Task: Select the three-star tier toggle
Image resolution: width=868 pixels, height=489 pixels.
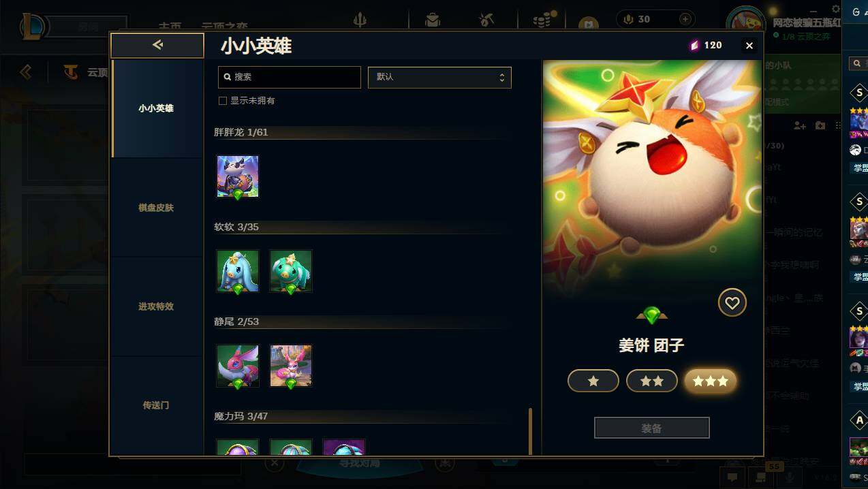Action: click(x=711, y=381)
